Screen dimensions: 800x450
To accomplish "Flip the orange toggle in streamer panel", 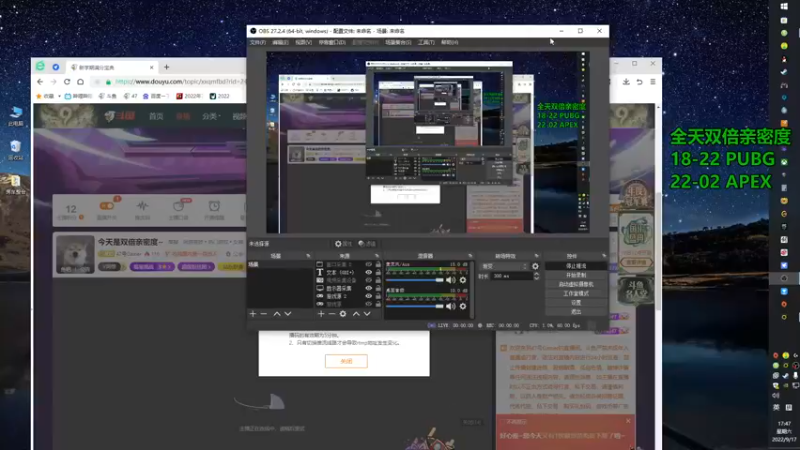I will click(x=107, y=206).
